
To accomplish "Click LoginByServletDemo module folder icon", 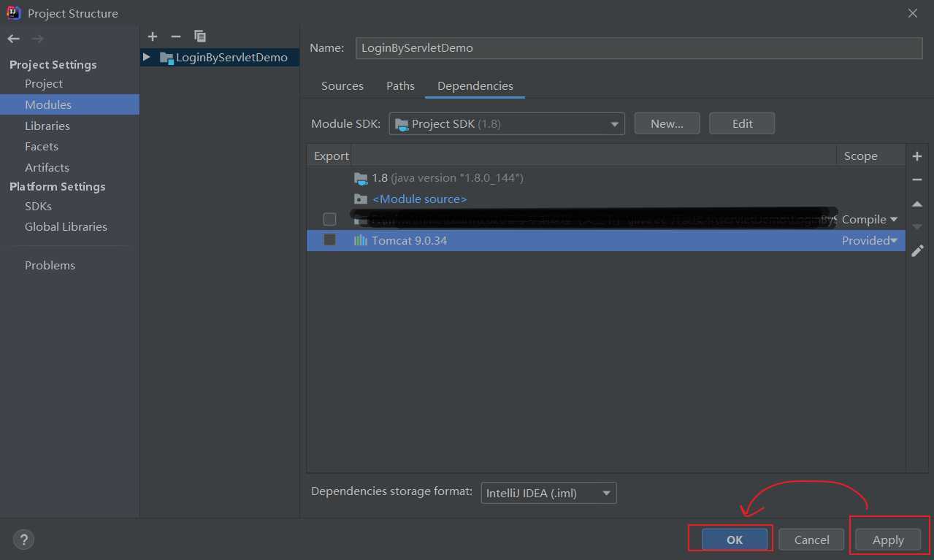I will [x=166, y=57].
